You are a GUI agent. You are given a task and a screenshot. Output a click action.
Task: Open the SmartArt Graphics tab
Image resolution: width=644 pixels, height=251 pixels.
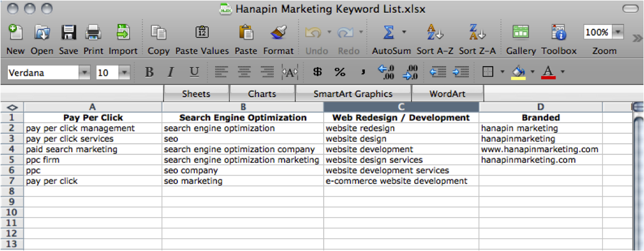click(x=353, y=93)
